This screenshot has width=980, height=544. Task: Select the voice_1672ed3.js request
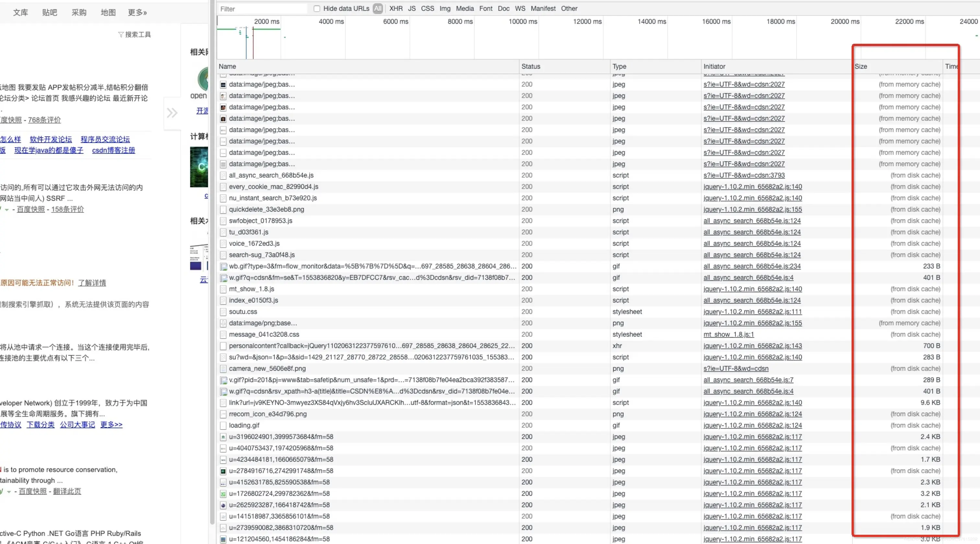coord(254,243)
